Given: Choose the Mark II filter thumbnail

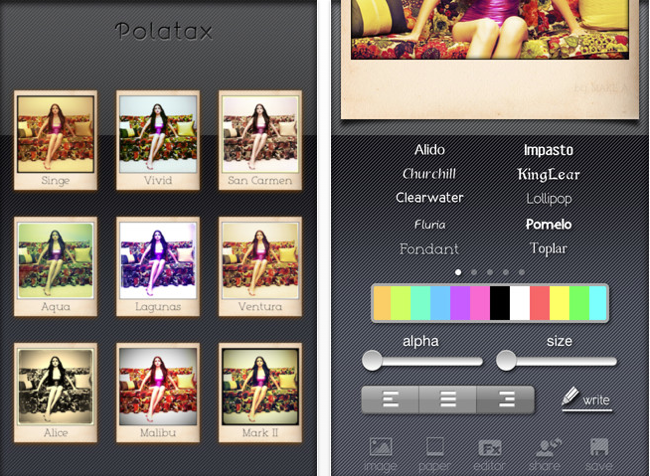Looking at the screenshot, I should [260, 393].
